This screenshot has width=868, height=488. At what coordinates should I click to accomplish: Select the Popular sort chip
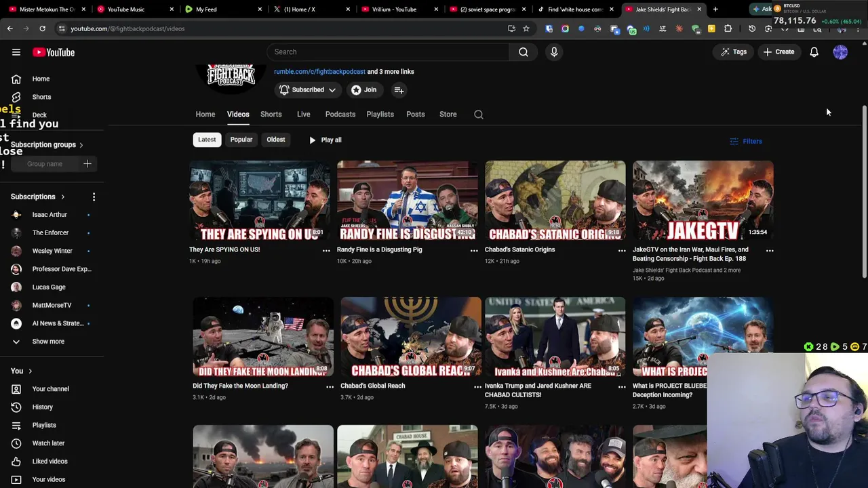click(x=241, y=140)
